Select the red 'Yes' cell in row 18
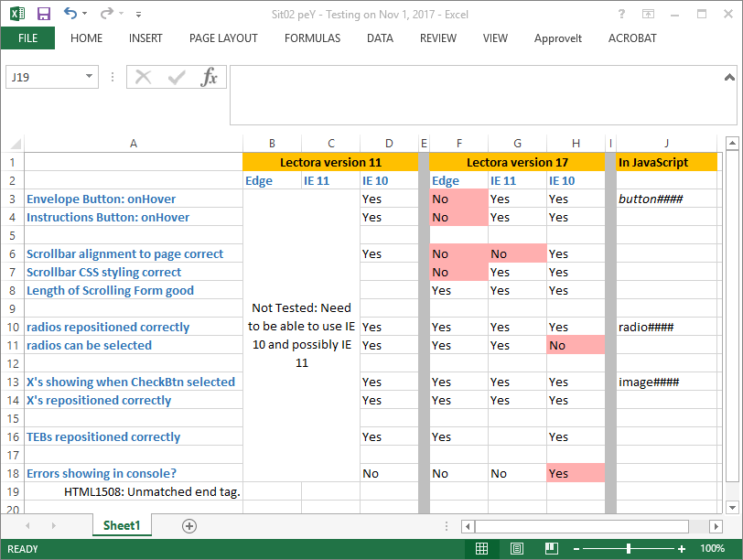The height and width of the screenshot is (560, 743). click(576, 473)
